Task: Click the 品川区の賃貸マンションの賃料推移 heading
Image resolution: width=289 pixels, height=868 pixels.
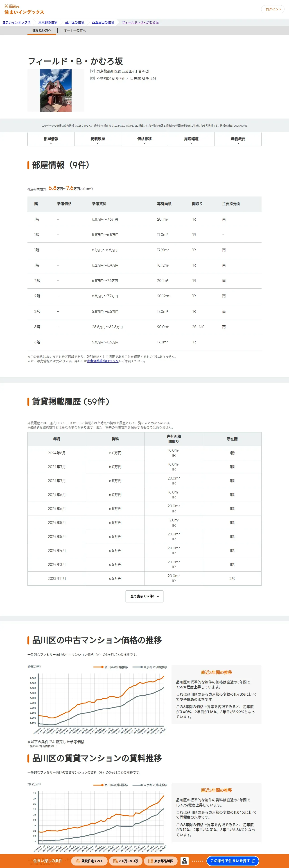Action: [x=97, y=758]
